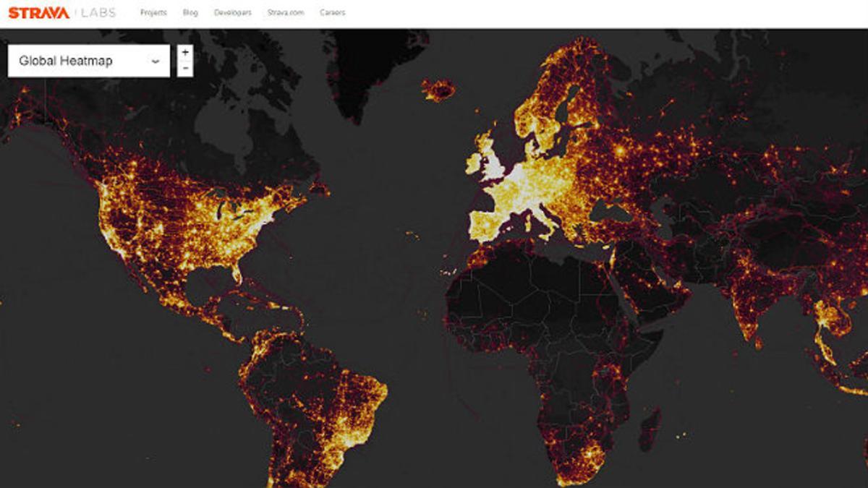Open the Careers page

(333, 13)
